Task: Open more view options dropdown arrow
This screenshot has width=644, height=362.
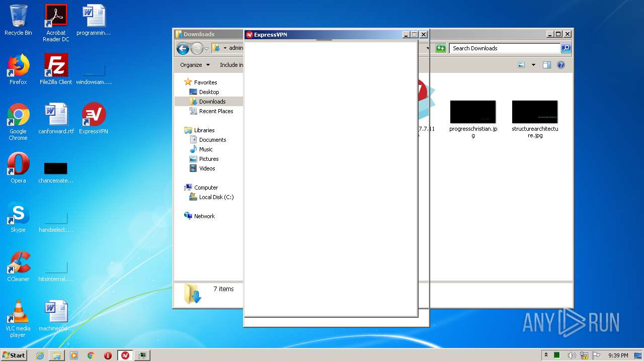Action: 533,65
